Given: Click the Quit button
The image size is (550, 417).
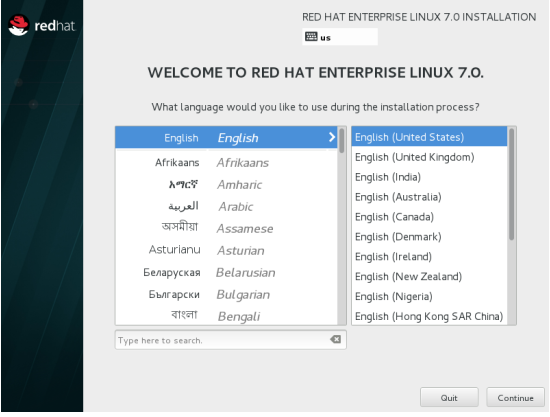Looking at the screenshot, I should (449, 398).
